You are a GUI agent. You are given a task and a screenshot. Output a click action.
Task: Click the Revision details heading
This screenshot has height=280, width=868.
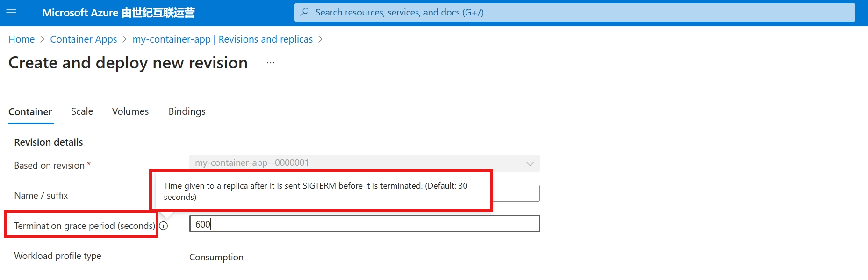[49, 142]
